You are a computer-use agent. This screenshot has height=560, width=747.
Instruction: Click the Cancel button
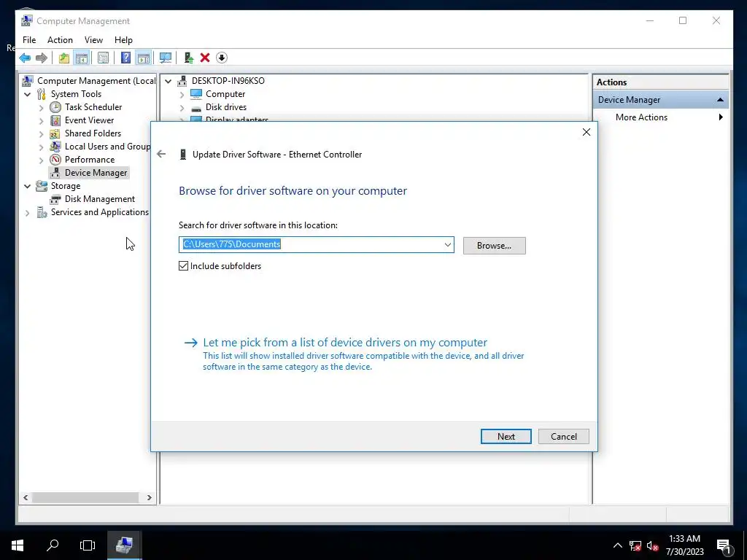pos(564,436)
